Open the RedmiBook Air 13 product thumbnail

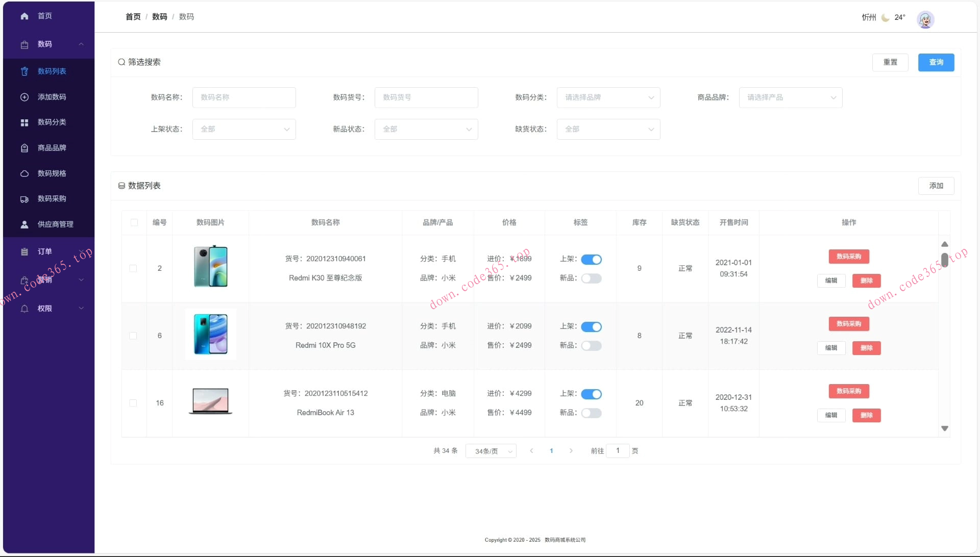pos(210,401)
